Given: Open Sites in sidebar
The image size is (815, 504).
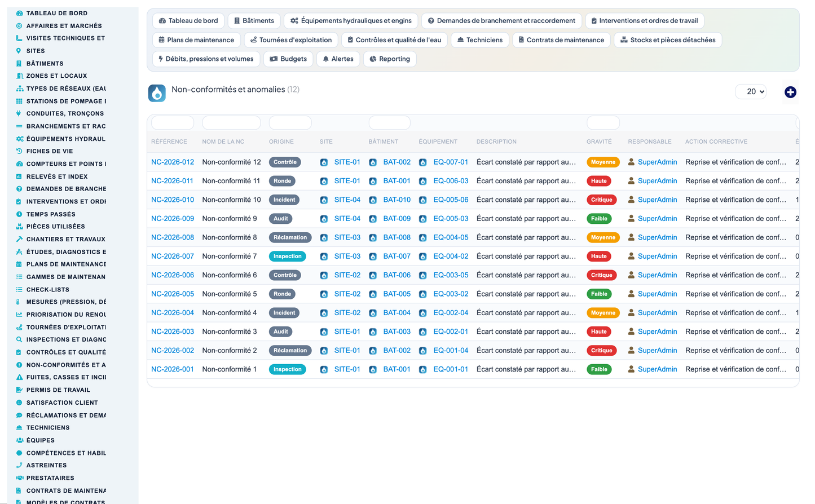Looking at the screenshot, I should coord(36,51).
